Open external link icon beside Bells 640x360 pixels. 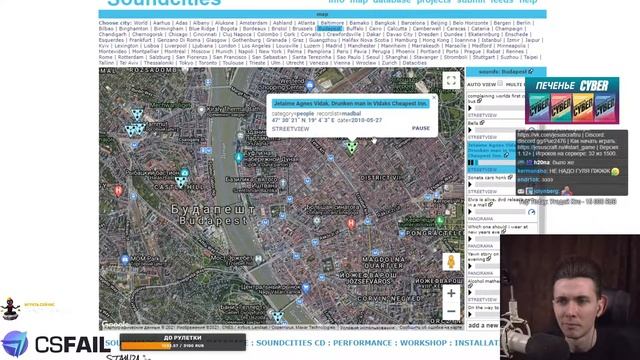point(482,122)
